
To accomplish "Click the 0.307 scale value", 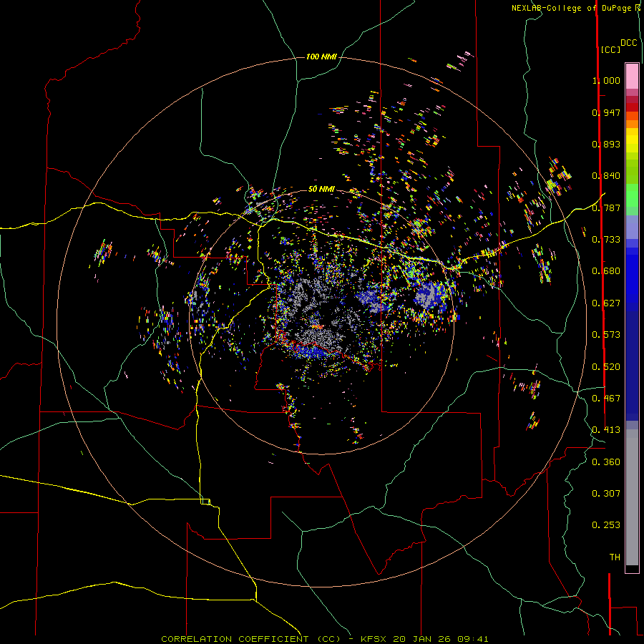I will [606, 494].
